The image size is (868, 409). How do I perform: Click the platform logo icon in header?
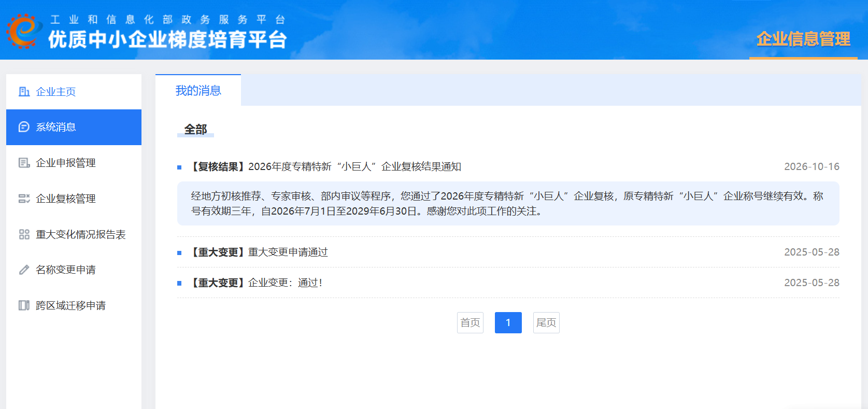pyautogui.click(x=24, y=31)
